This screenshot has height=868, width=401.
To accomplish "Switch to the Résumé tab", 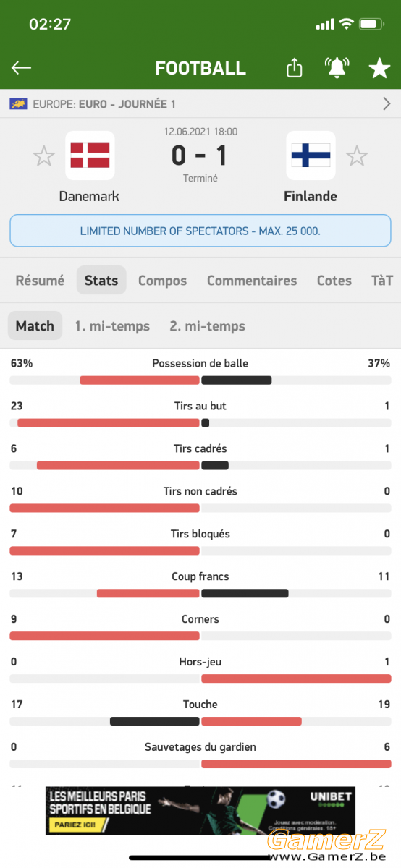I will tap(40, 281).
